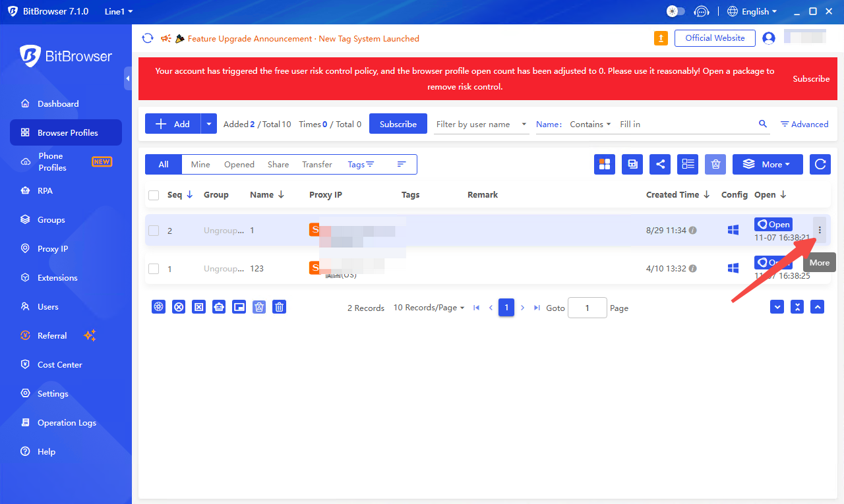Toggle the light/dark theme switch

coord(676,11)
